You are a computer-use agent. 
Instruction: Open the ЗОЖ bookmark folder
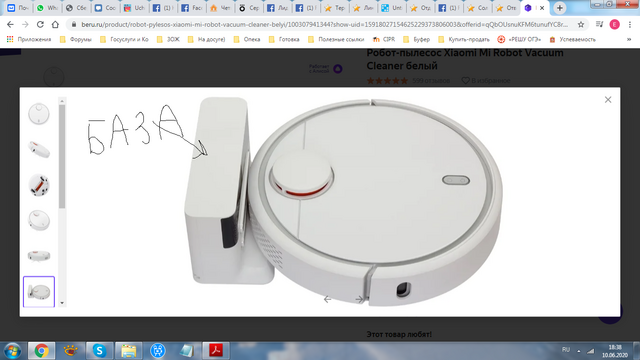click(168, 40)
